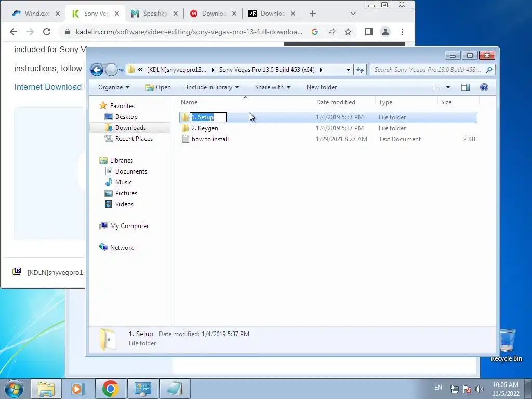Open the Chrome profile avatar
Screen dimensions: 532x399
tap(385, 32)
